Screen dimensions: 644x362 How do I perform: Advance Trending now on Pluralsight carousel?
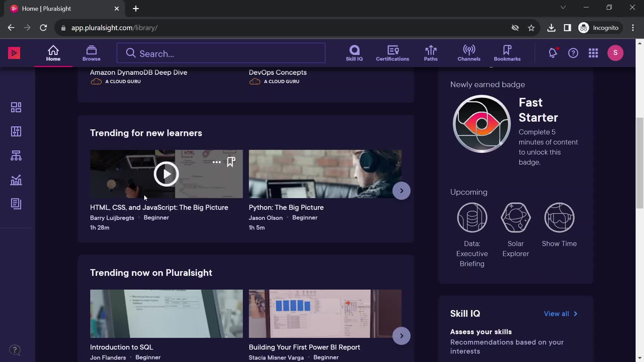(401, 336)
